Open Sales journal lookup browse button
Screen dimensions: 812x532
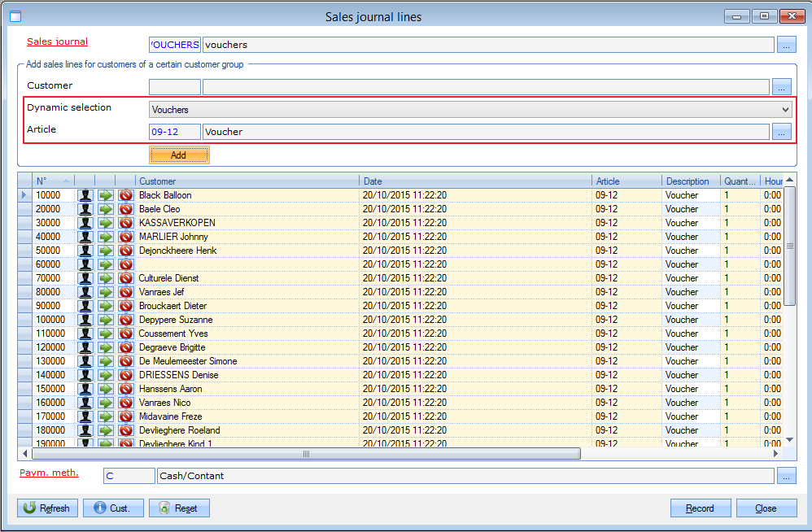coord(785,45)
